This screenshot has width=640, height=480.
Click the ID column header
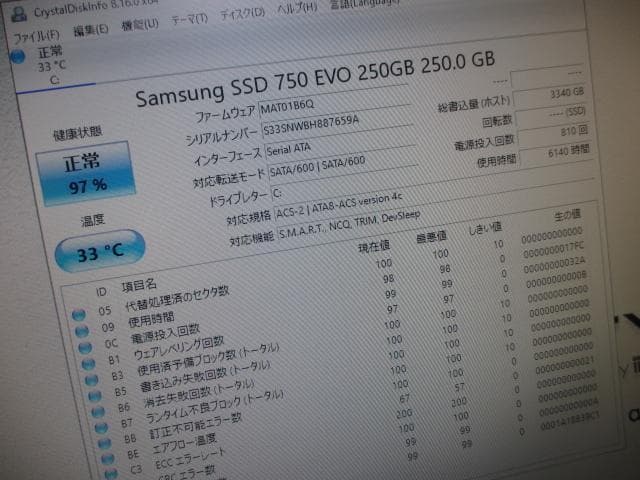coord(101,291)
